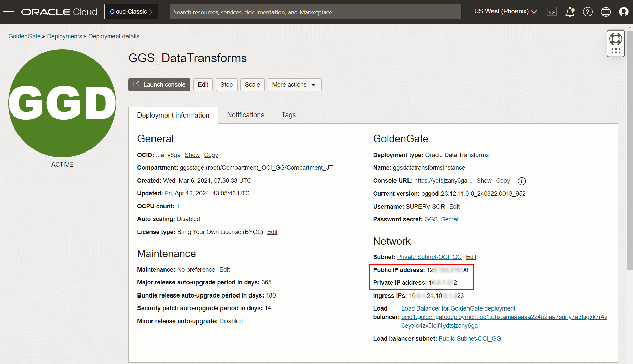Click the grid icon in floating widget
Image resolution: width=633 pixels, height=364 pixels.
[x=616, y=50]
